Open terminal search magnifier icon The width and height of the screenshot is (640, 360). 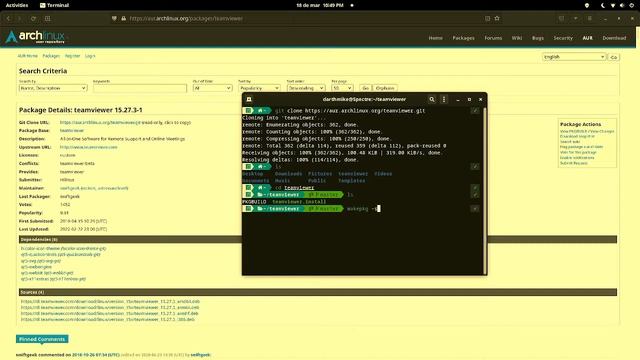[432, 99]
